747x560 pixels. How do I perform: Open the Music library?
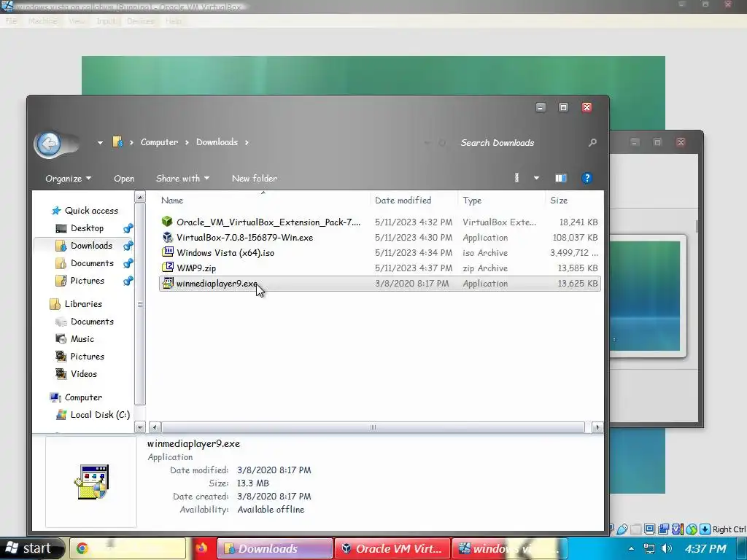click(82, 339)
